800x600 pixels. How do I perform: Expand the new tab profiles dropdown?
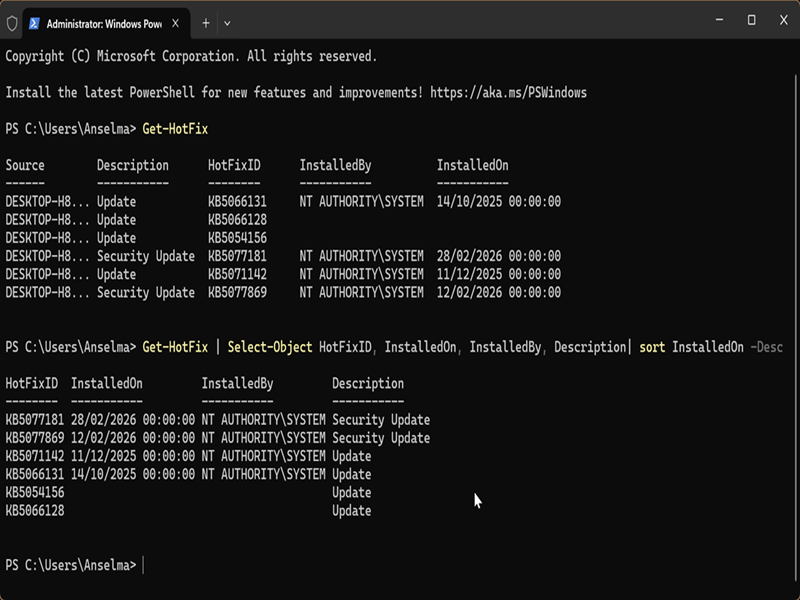click(x=227, y=22)
